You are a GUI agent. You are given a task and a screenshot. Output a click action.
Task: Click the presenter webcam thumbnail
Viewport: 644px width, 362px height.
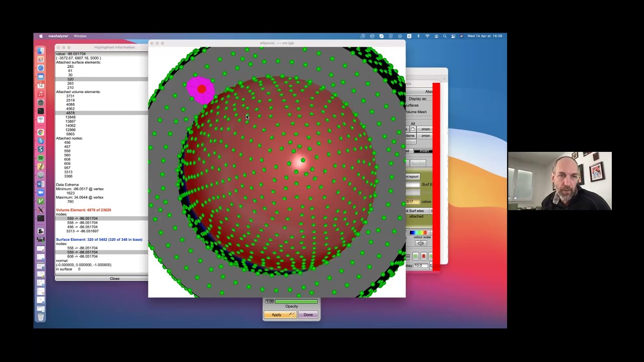click(x=560, y=181)
